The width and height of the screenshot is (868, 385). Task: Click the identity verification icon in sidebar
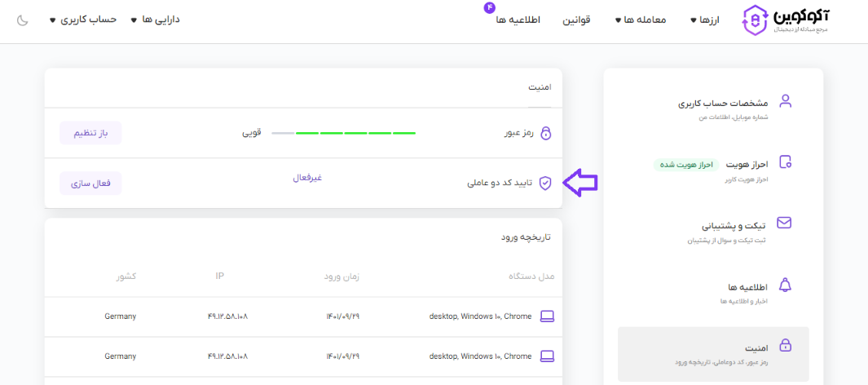coord(785,161)
